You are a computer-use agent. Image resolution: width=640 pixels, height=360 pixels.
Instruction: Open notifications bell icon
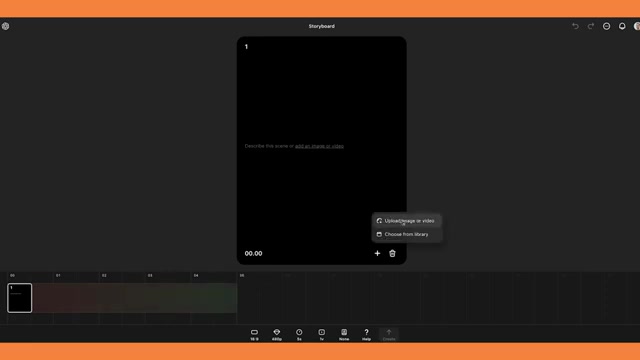click(622, 26)
